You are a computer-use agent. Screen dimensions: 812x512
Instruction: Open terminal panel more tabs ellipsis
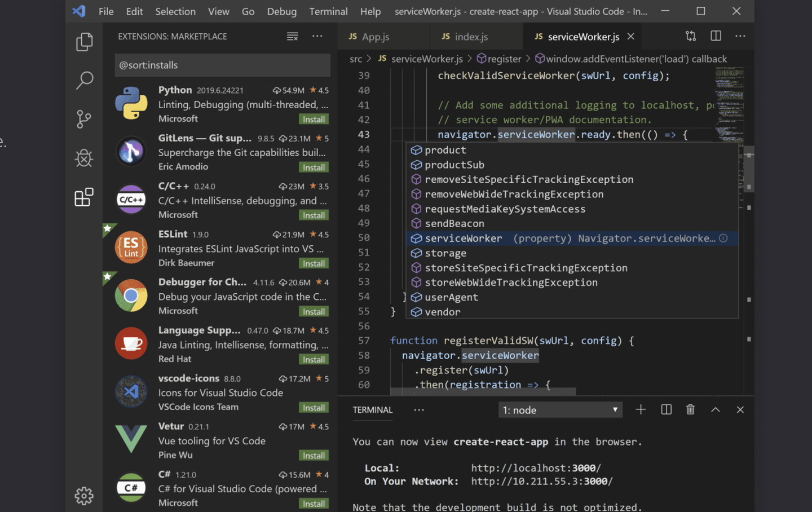[x=419, y=410]
